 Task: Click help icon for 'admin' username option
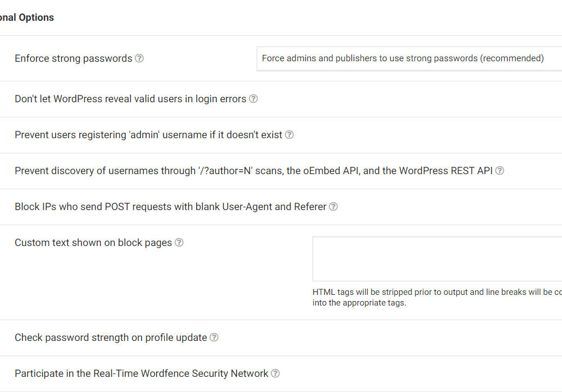click(289, 135)
